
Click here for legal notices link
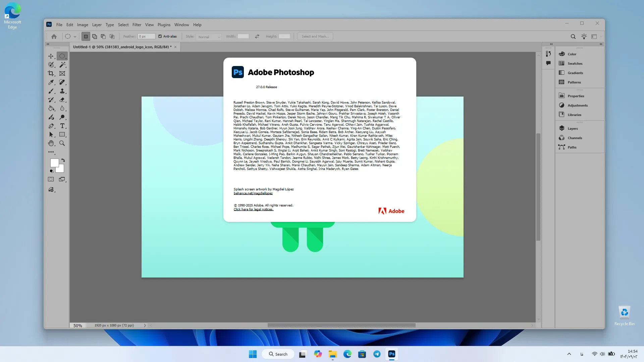(254, 209)
